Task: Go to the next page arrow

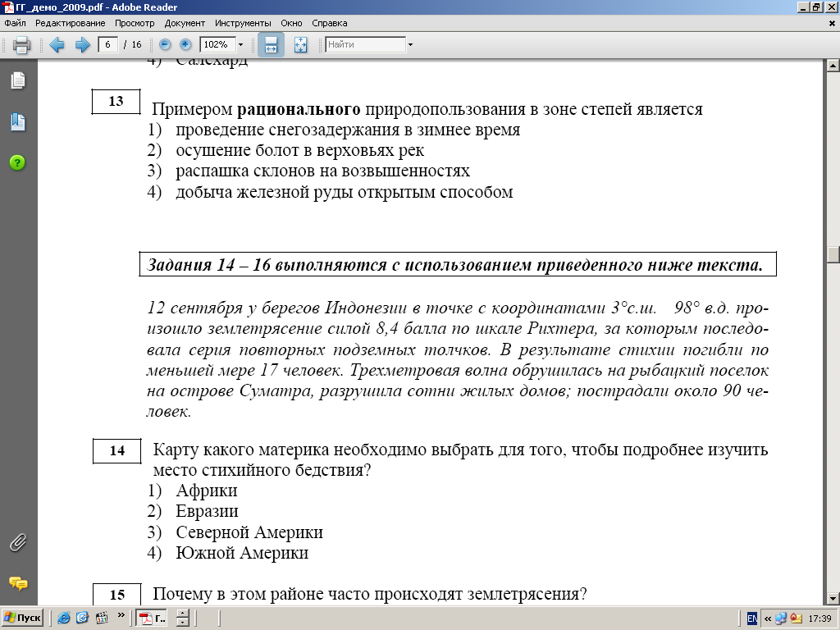Action: [x=82, y=44]
